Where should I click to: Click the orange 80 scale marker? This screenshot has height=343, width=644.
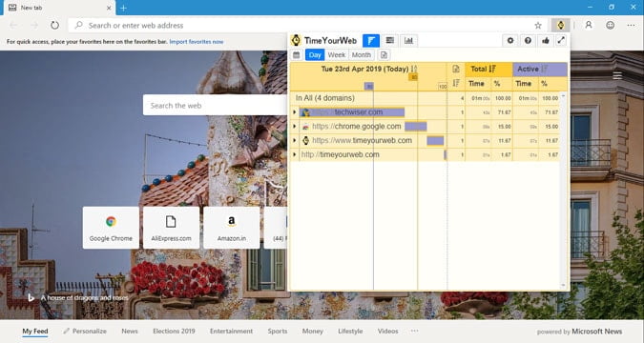pos(413,77)
